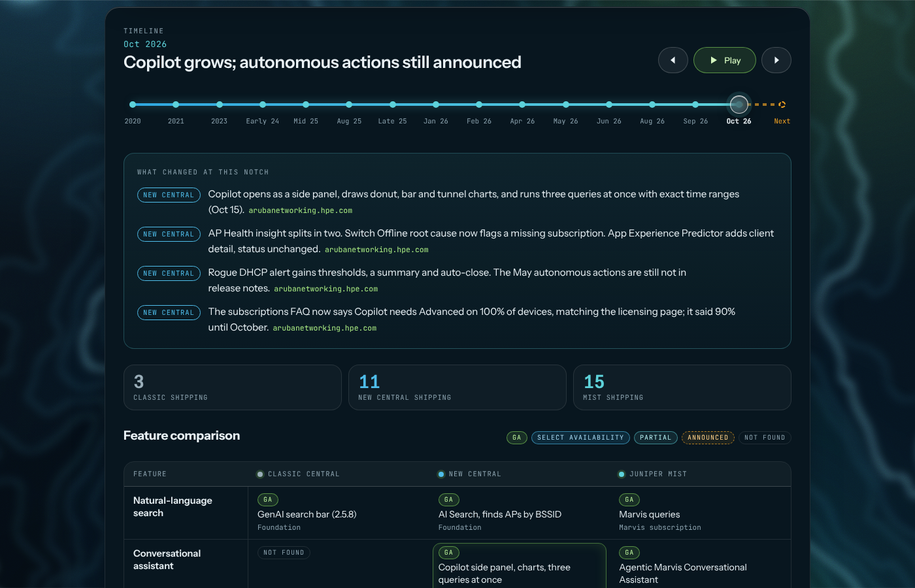Image resolution: width=915 pixels, height=588 pixels.
Task: Go to the Apr 26 timeline notch
Action: 522,105
